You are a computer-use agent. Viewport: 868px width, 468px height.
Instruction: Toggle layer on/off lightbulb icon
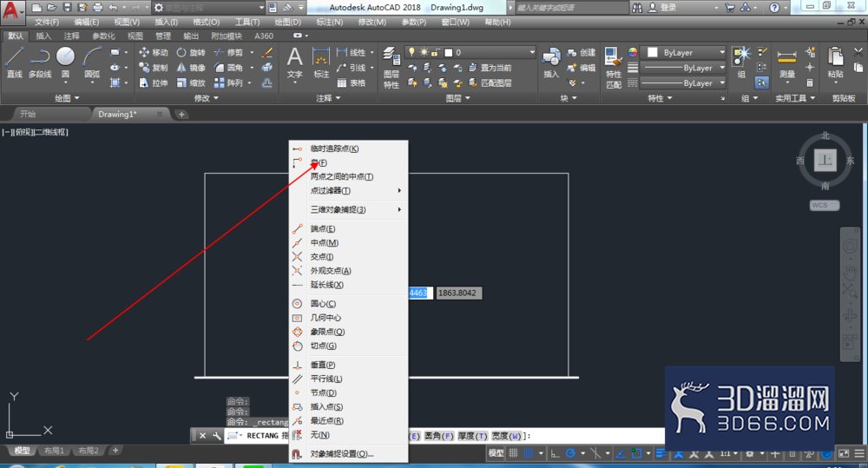point(411,52)
